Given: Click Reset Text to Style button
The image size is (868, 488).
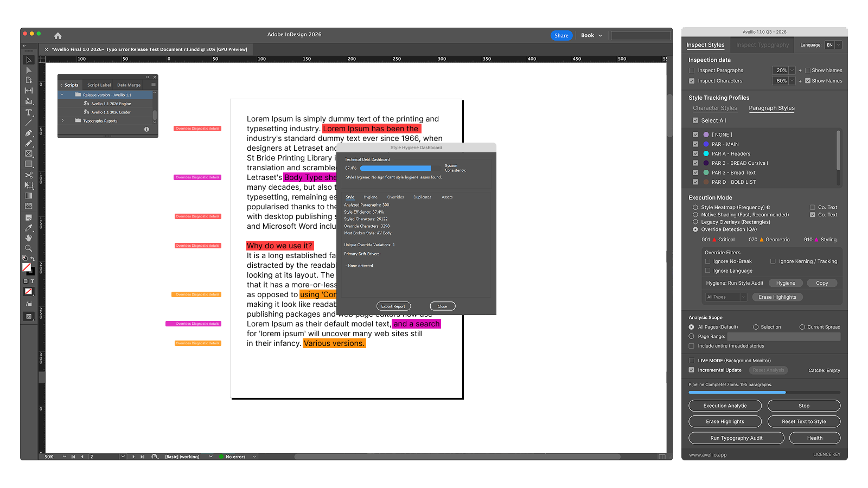Looking at the screenshot, I should (x=803, y=421).
